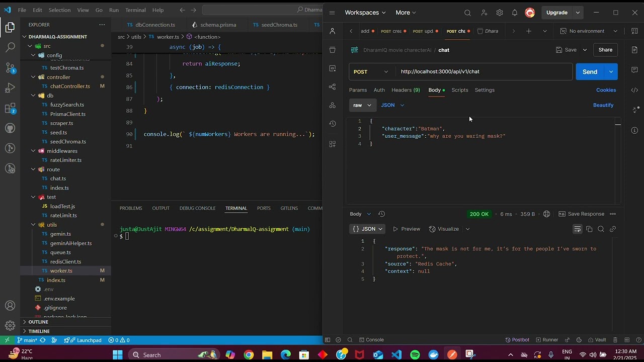Open Run and Debug view

point(10,88)
